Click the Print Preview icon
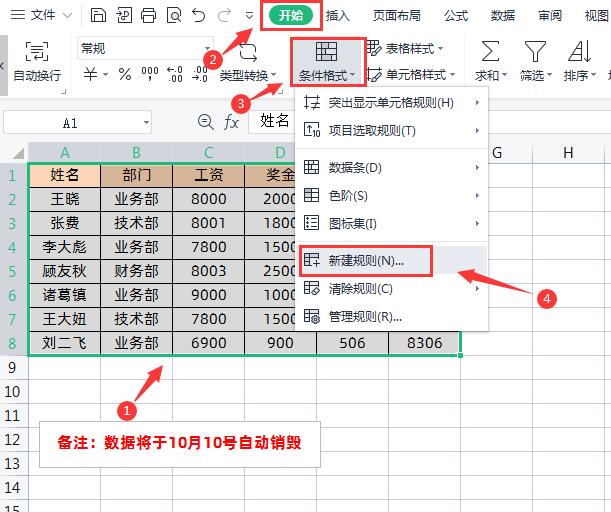Image resolution: width=611 pixels, height=512 pixels. pyautogui.click(x=174, y=16)
